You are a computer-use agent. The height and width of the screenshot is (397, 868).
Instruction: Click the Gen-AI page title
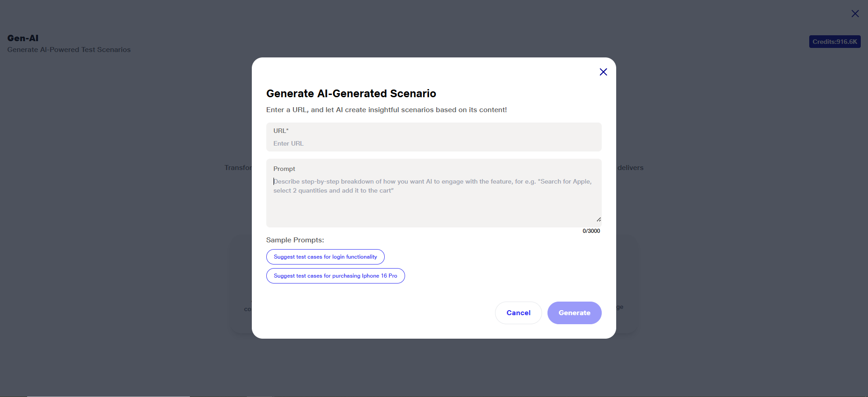(x=23, y=38)
